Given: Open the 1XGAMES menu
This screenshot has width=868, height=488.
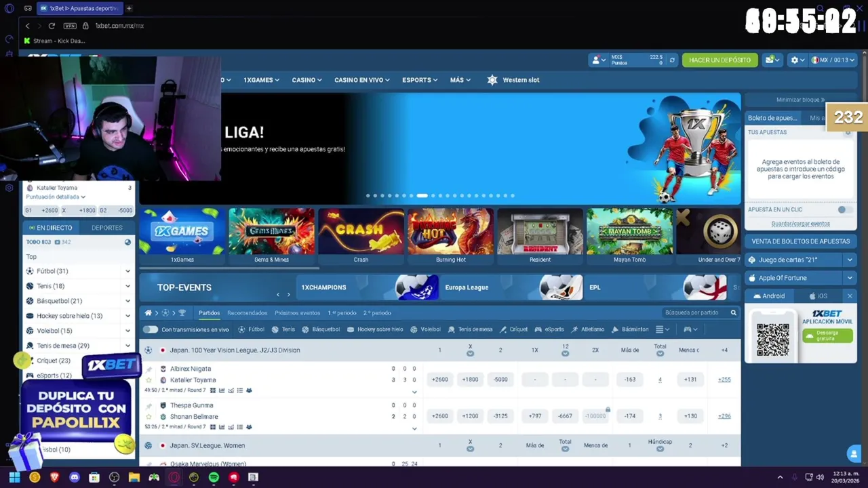Looking at the screenshot, I should (262, 80).
